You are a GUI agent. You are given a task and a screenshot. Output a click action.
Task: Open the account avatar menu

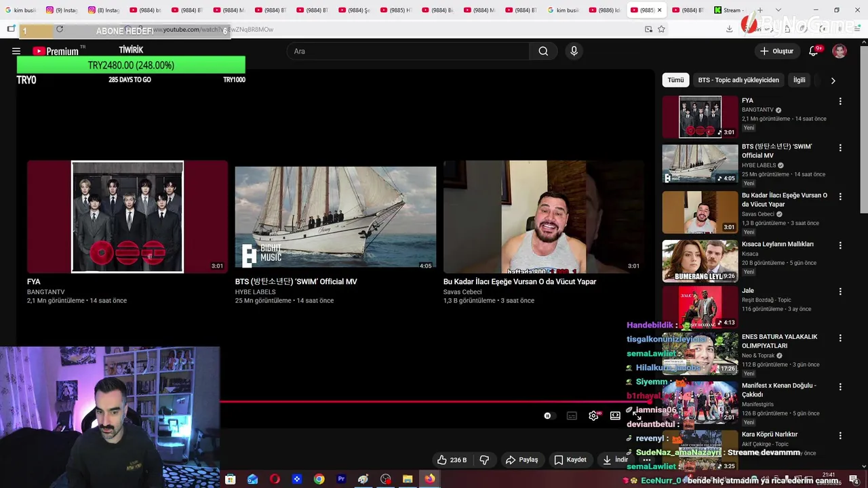840,51
